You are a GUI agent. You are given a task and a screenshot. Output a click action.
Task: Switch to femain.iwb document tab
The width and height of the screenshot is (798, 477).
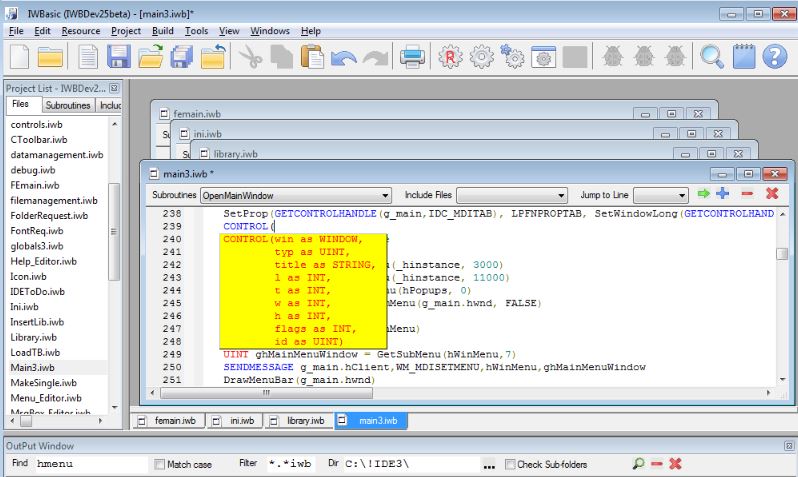[x=169, y=420]
